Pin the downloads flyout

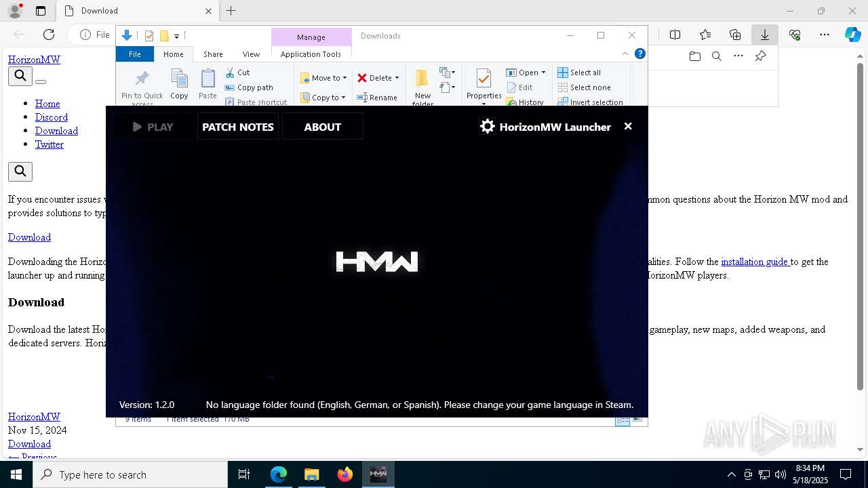pos(760,56)
